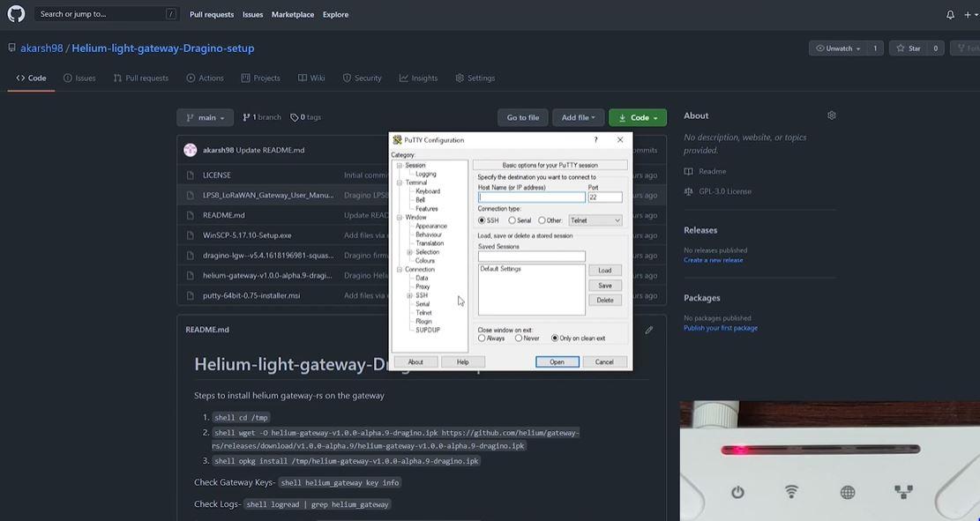This screenshot has height=521, width=980.
Task: Click the PuTTY title bar icon
Action: (x=397, y=140)
